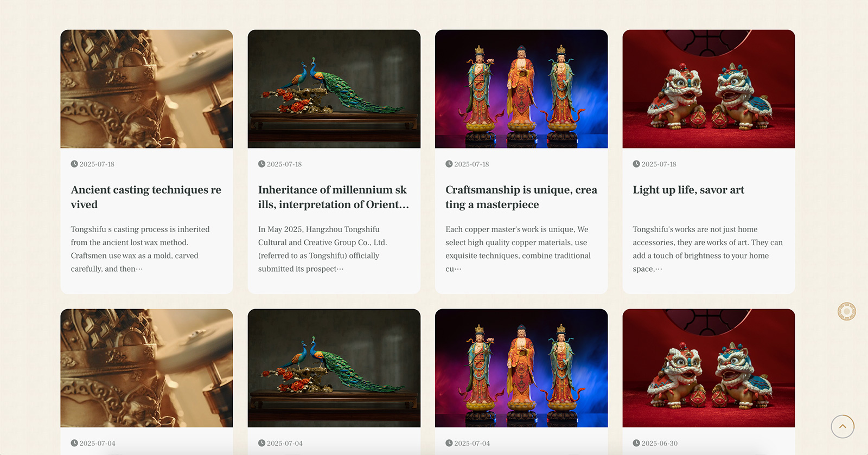868x455 pixels.
Task: Click clock icon next to 2025-06-30 date
Action: point(636,443)
